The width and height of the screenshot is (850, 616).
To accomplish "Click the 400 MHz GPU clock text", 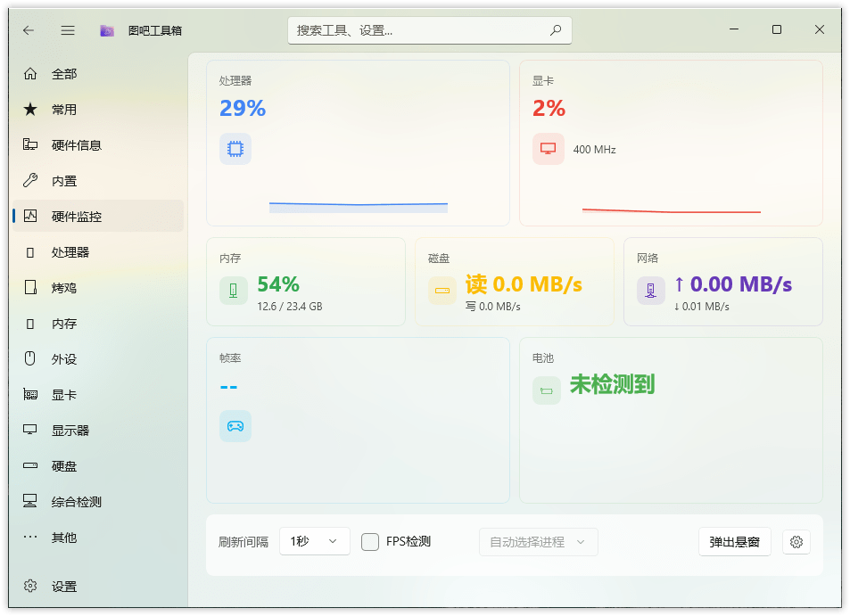I will tap(594, 150).
